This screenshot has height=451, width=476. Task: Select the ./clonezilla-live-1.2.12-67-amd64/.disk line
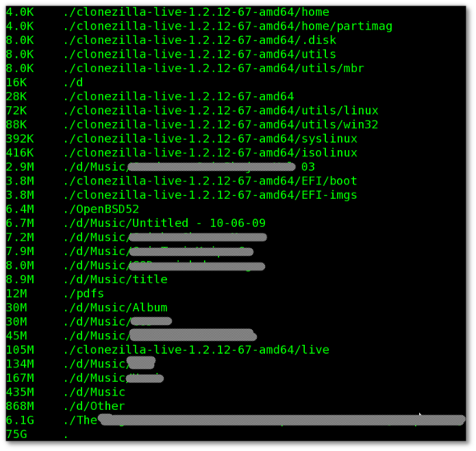coord(171,40)
